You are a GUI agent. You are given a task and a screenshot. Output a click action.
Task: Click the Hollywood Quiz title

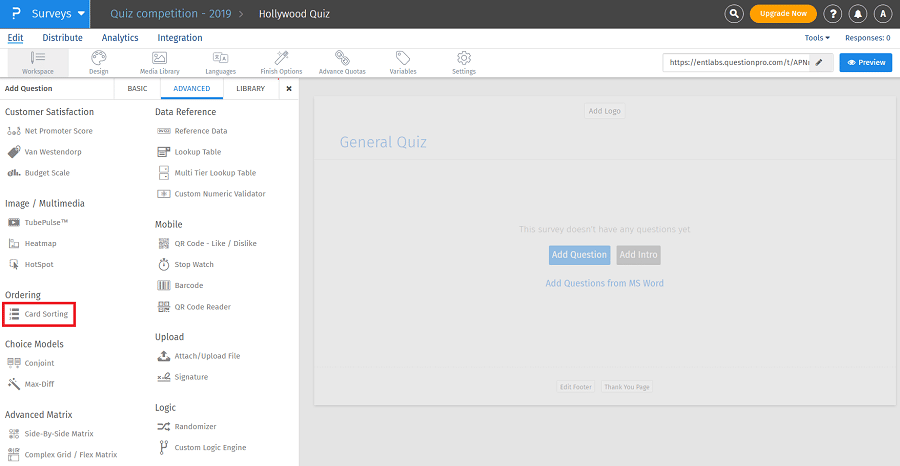294,14
